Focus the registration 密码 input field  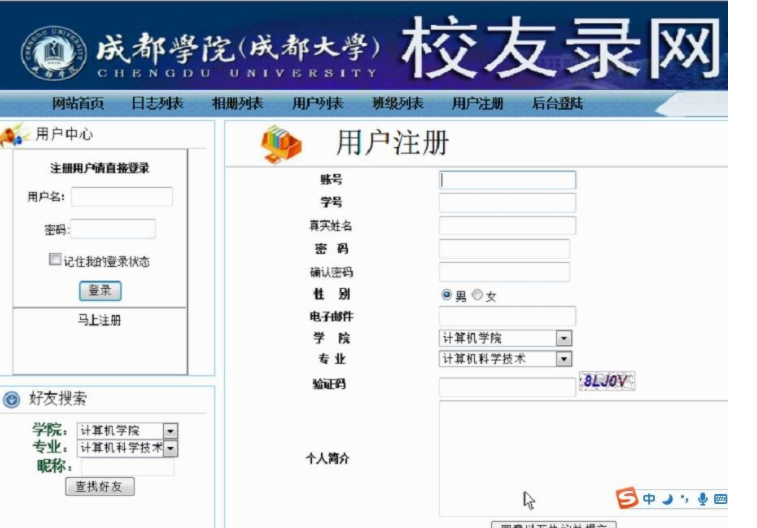point(504,249)
